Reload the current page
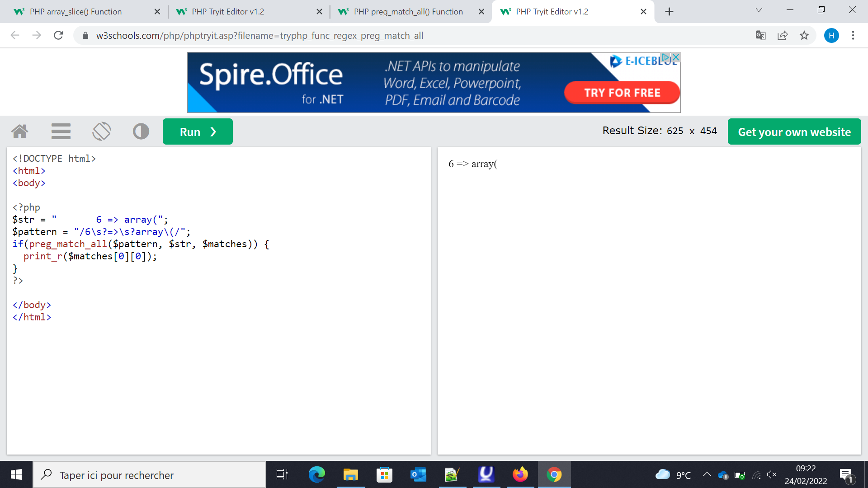 58,35
